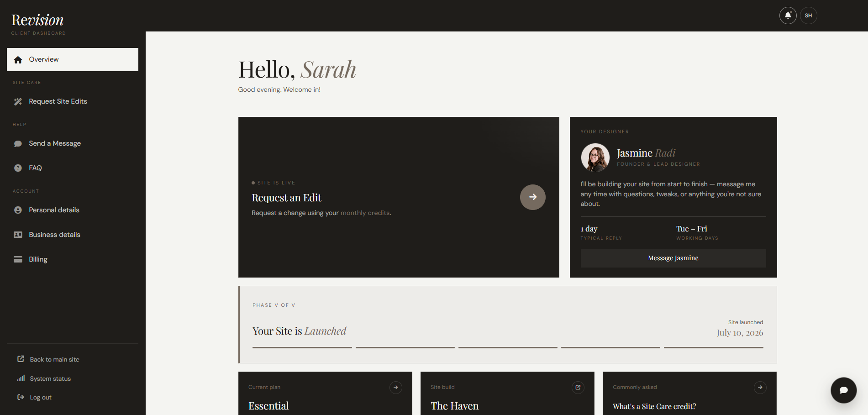Image resolution: width=868 pixels, height=415 pixels.
Task: Click the signal bars System status icon
Action: pos(21,378)
